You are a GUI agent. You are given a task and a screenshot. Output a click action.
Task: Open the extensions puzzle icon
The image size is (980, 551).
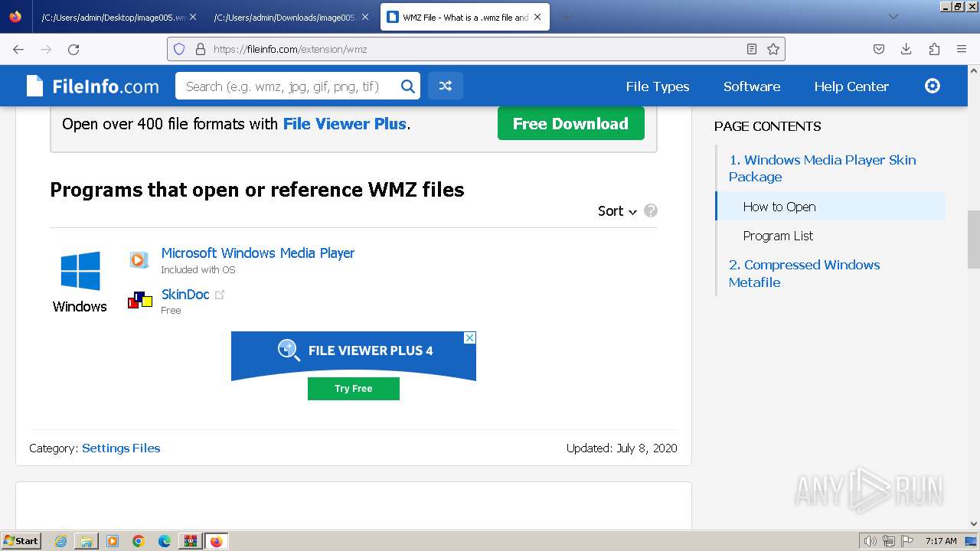tap(934, 49)
